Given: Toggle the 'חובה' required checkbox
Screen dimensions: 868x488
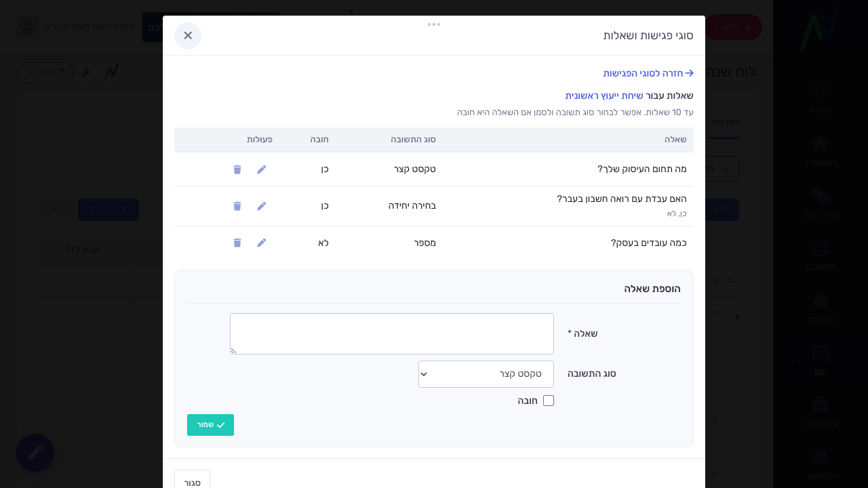Looking at the screenshot, I should tap(549, 401).
